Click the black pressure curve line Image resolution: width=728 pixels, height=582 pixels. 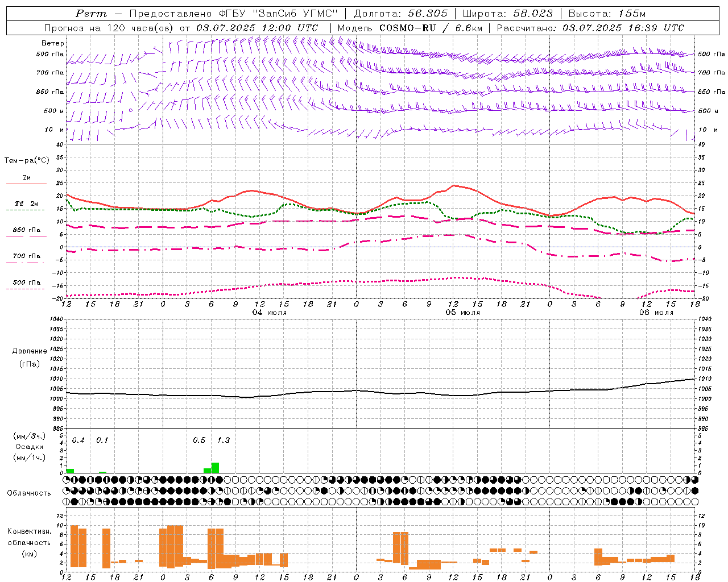[x=381, y=392]
